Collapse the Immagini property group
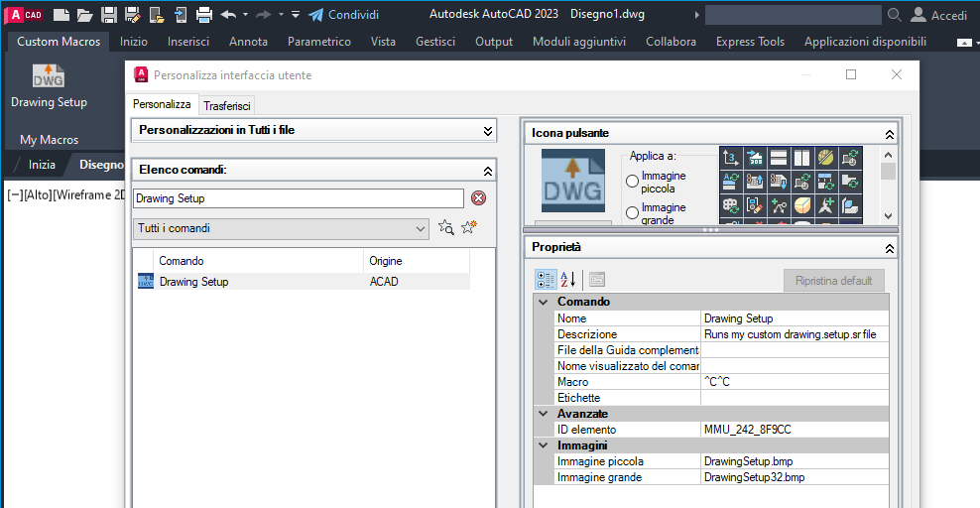 [x=544, y=445]
